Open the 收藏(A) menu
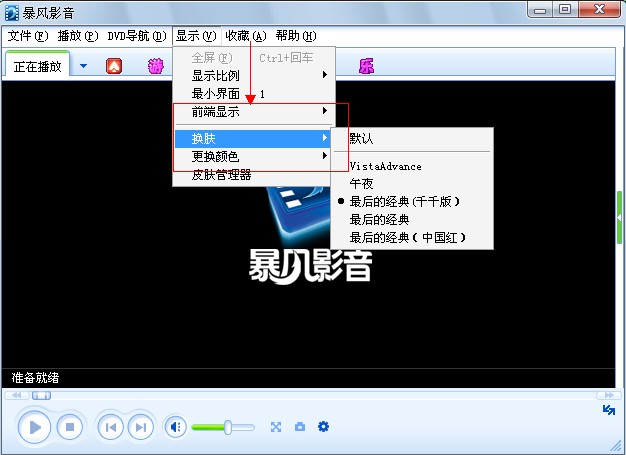Viewport: 626px width, 455px height. [246, 36]
